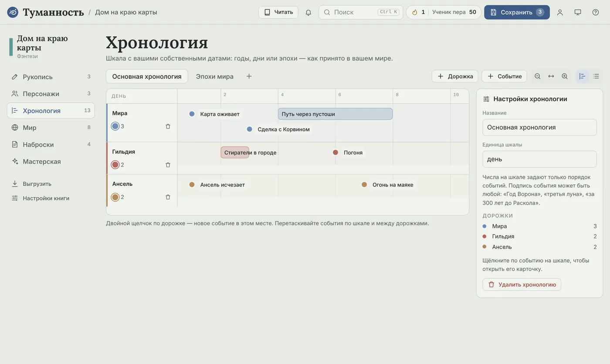Open Рукопись in the sidebar
The width and height of the screenshot is (610, 364).
51,77
